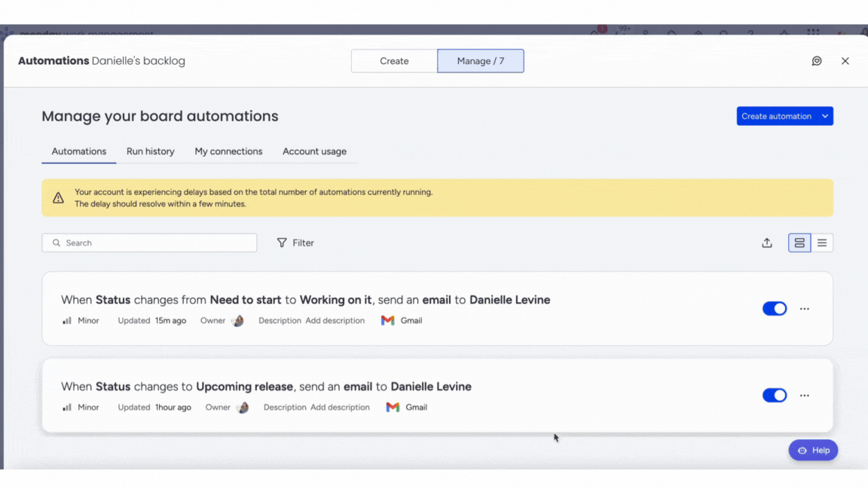The width and height of the screenshot is (868, 488).
Task: Add description to Working on it automation
Action: click(x=335, y=320)
